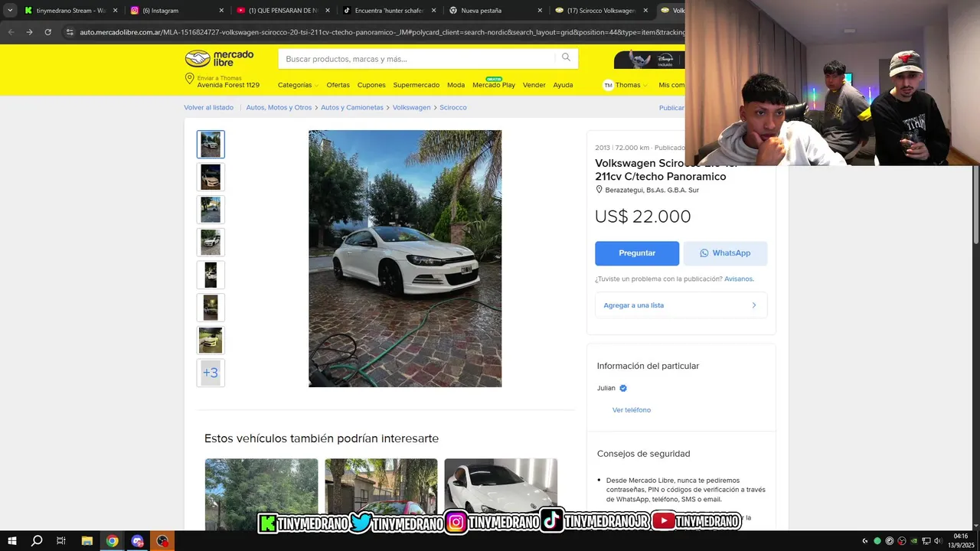
Task: Go back with the browser back arrow
Action: (11, 32)
